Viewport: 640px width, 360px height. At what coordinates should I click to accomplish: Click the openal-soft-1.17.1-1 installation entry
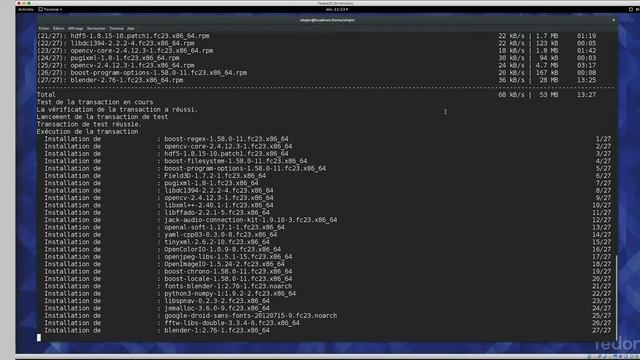click(224, 227)
